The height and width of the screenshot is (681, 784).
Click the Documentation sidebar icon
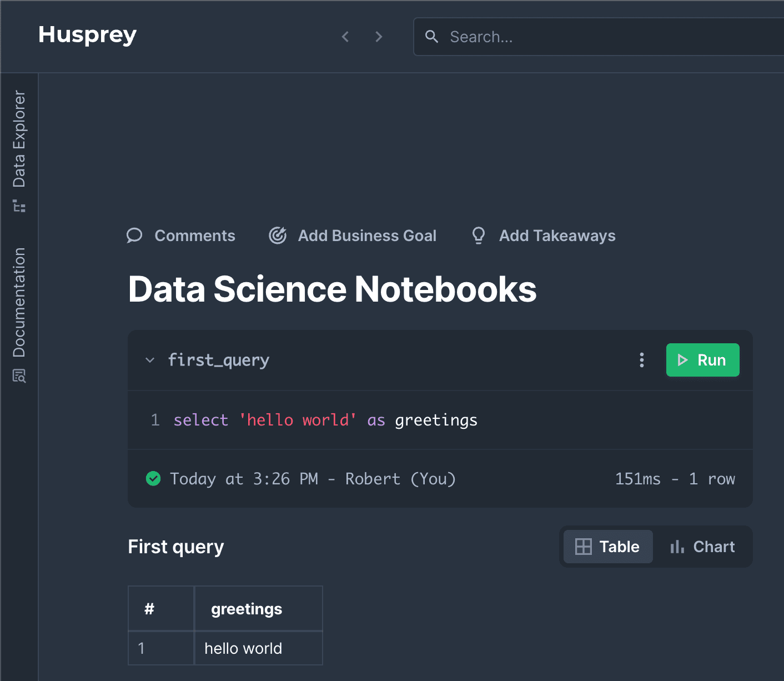19,376
